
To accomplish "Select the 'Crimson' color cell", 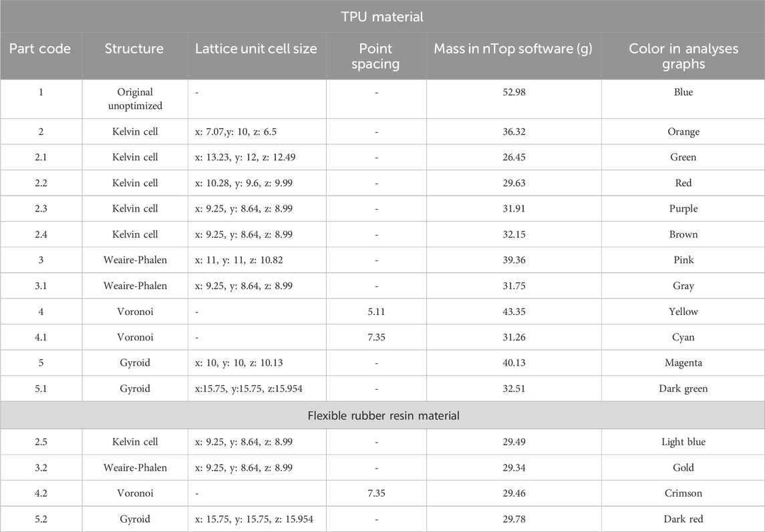I will point(683,493).
